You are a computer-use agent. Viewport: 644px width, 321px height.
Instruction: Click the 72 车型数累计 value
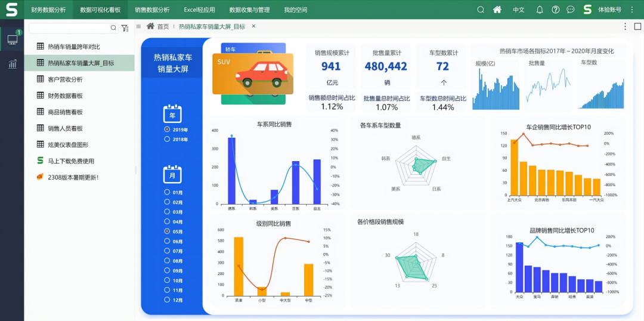442,66
